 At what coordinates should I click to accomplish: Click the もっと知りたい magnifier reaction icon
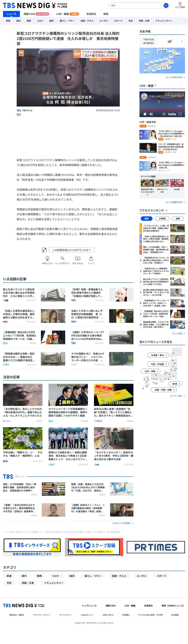(x=63, y=259)
